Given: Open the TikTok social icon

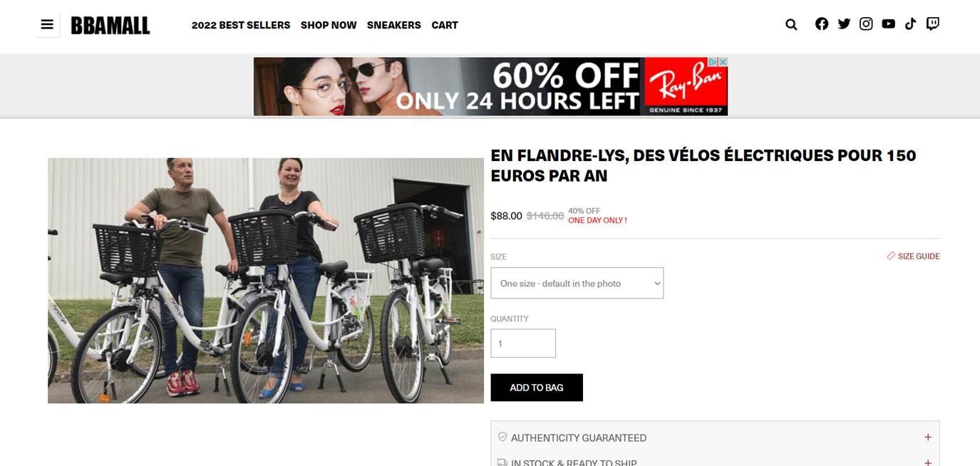Looking at the screenshot, I should click(x=910, y=24).
